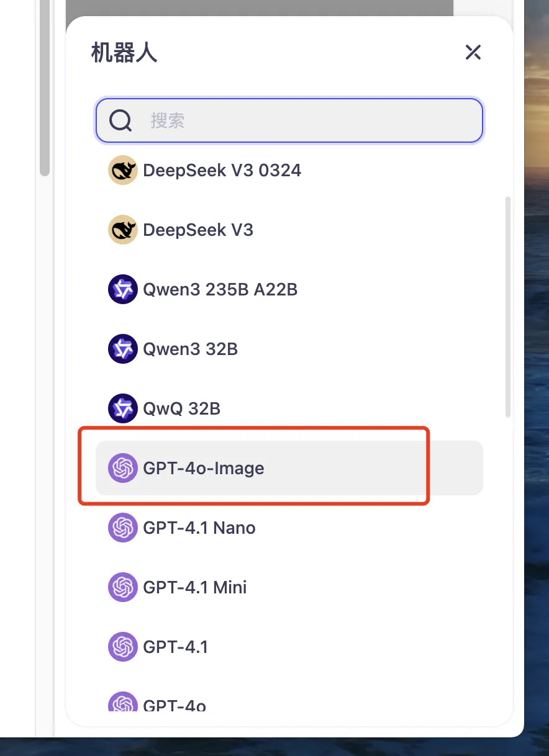Click the DeepSeek V3 whale icon
The image size is (549, 756).
pos(123,230)
